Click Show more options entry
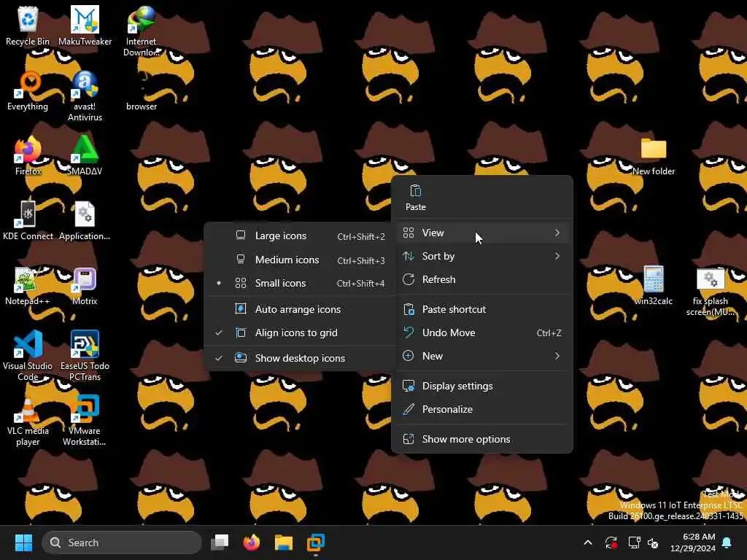 [x=482, y=439]
